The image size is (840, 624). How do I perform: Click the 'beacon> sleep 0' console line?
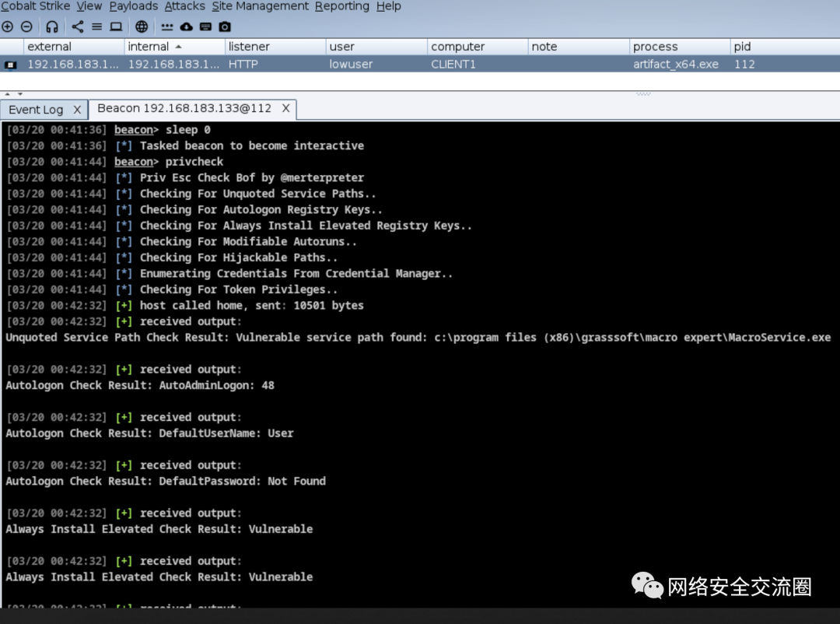click(108, 130)
